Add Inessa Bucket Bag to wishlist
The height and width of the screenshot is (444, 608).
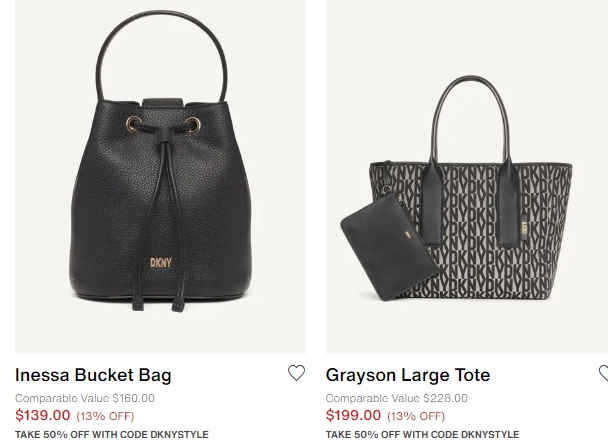pos(296,373)
